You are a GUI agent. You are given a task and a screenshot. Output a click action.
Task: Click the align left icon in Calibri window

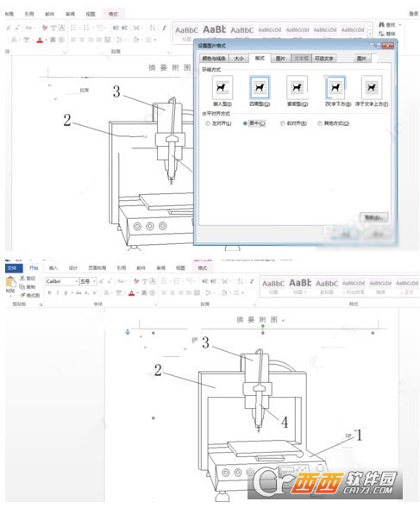[x=164, y=293]
